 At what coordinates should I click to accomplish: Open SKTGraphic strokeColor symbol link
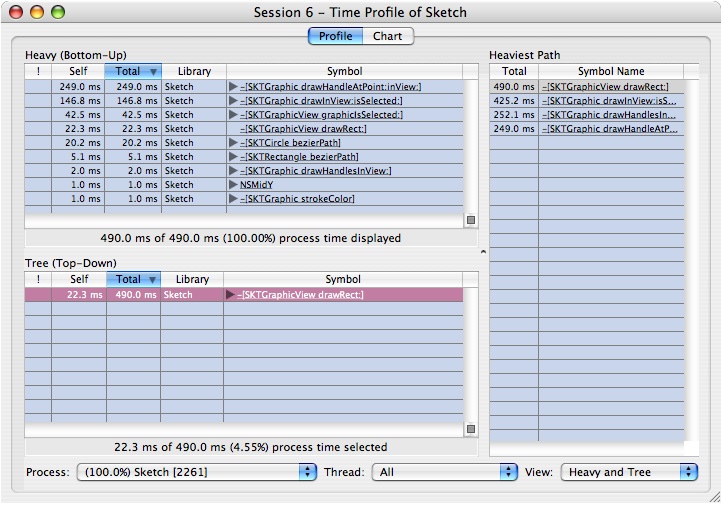297,199
